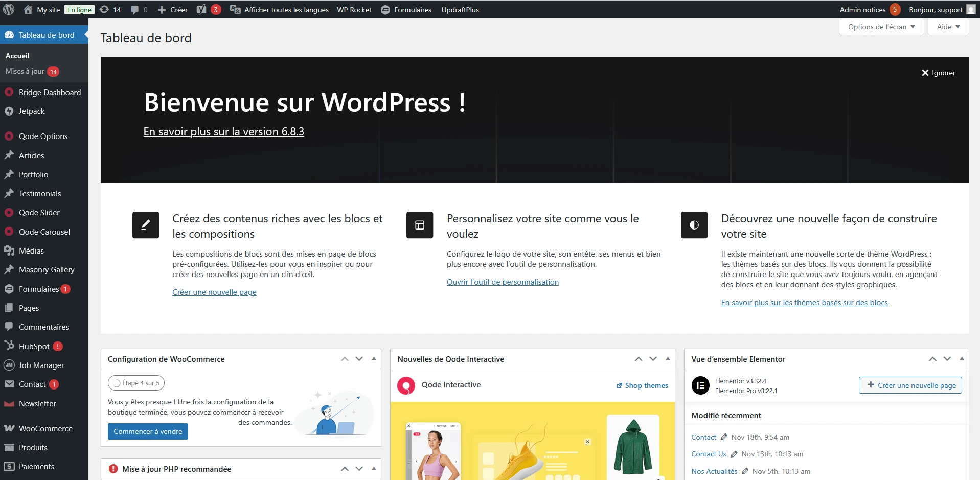Select the Jetpack icon in the sidebar
Screen dimensions: 980x480
tap(9, 111)
